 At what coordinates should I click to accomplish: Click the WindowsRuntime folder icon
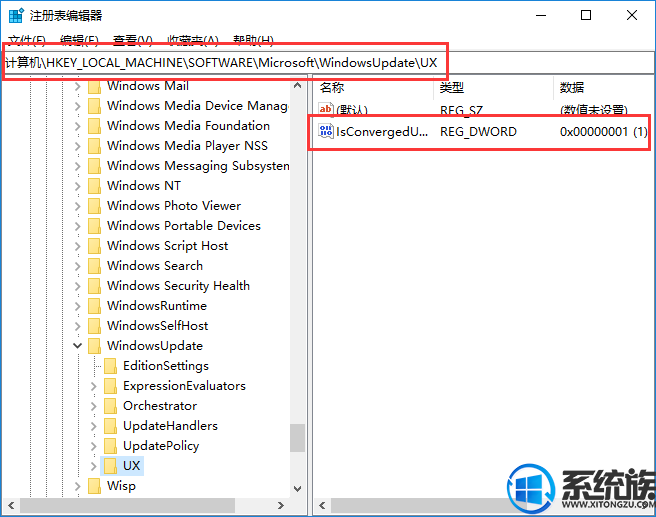pyautogui.click(x=95, y=306)
